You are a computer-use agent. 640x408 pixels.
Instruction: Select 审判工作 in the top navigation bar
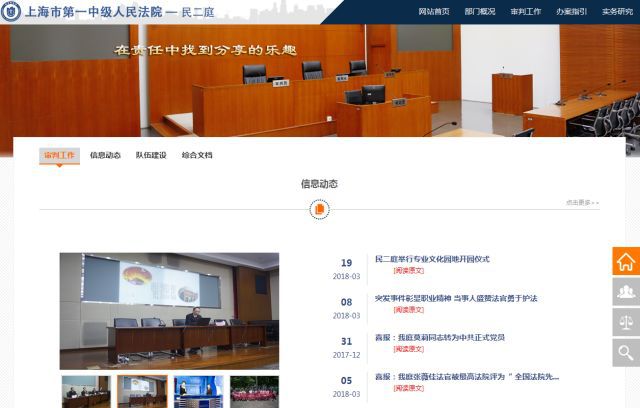(526, 12)
